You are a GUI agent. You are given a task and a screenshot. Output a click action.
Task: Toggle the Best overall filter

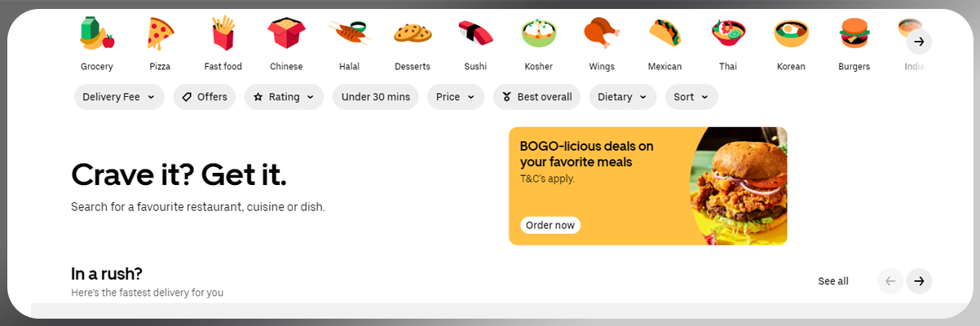point(536,97)
